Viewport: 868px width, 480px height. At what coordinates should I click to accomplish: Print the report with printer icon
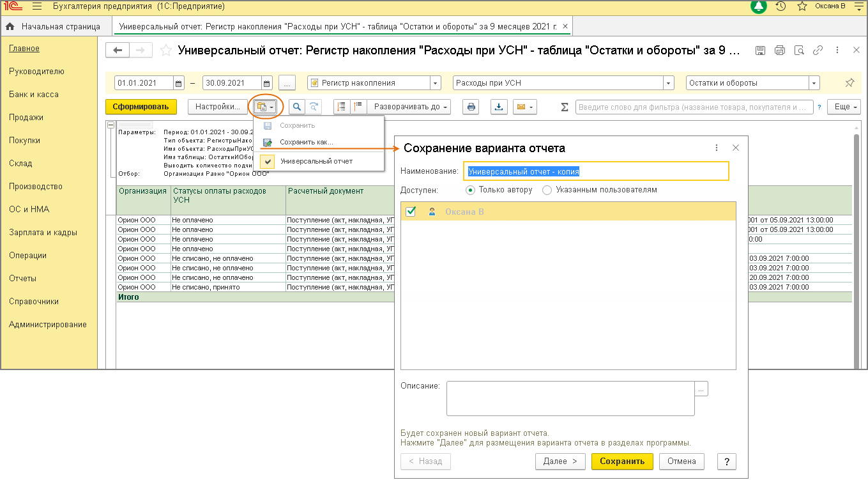pos(471,107)
